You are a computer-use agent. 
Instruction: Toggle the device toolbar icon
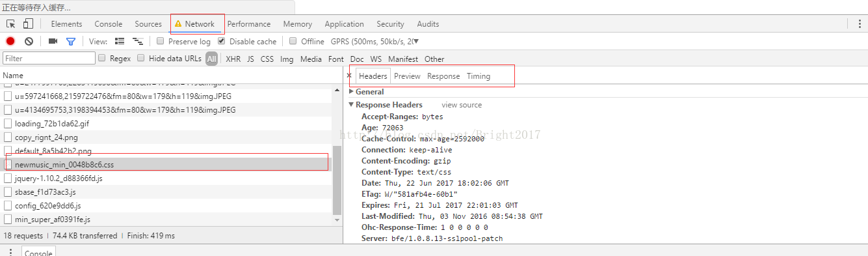point(28,24)
